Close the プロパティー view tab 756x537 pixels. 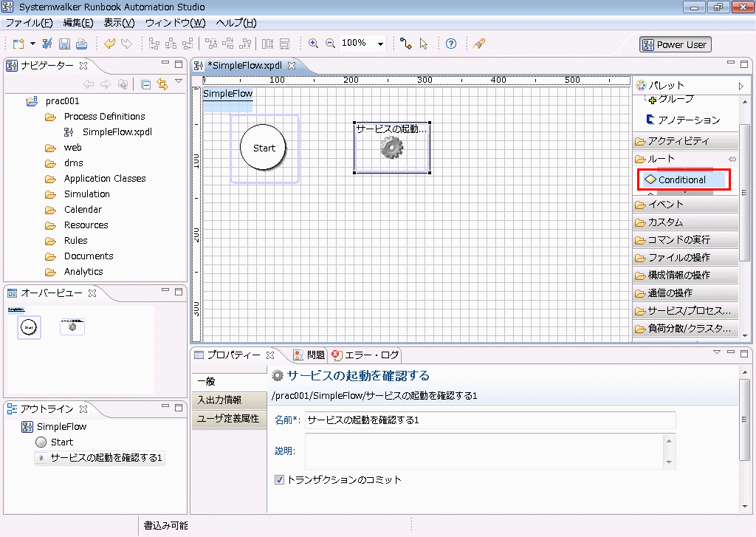(270, 355)
